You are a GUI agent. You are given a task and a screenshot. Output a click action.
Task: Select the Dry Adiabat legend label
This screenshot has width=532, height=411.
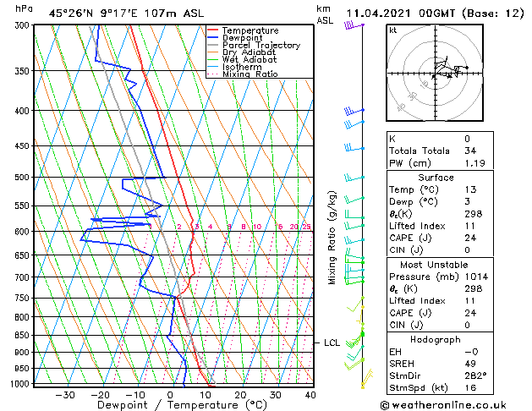249,52
